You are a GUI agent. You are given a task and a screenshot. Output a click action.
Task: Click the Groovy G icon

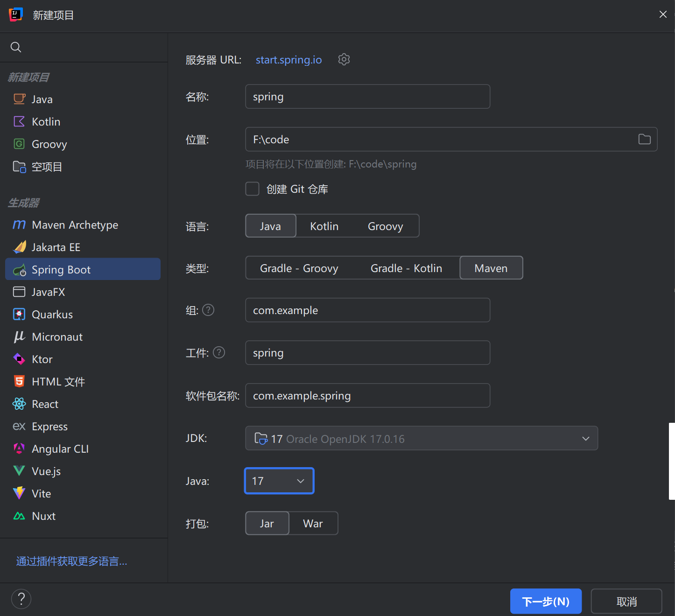click(x=19, y=144)
